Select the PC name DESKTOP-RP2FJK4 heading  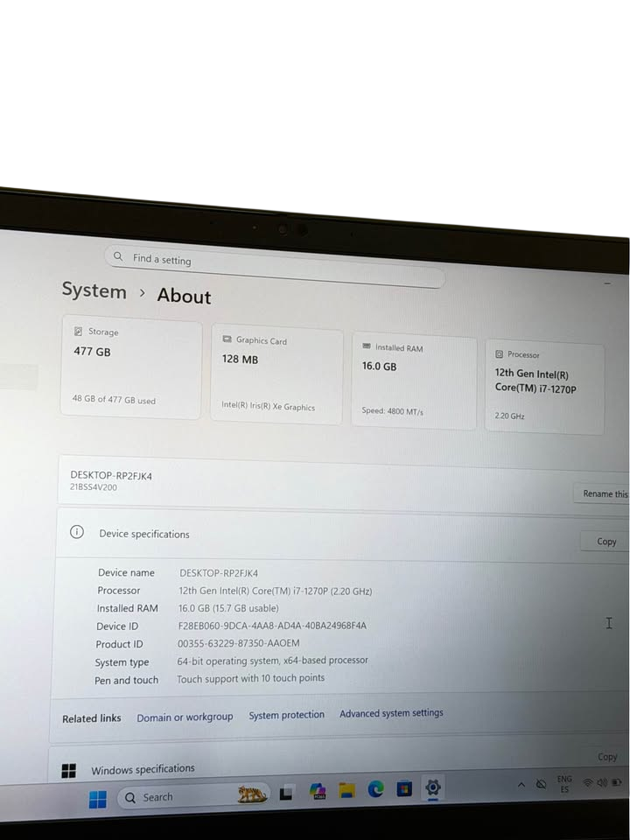(111, 476)
